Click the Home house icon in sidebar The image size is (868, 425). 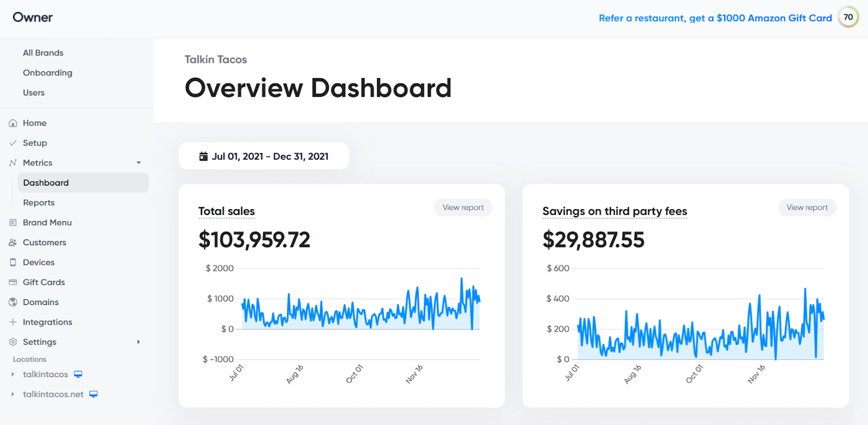pyautogui.click(x=13, y=123)
